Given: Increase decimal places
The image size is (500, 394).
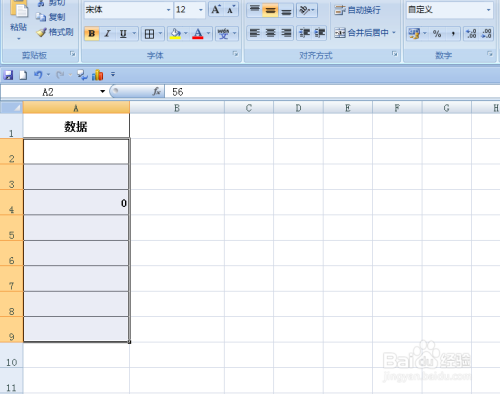Looking at the screenshot, I should click(471, 34).
